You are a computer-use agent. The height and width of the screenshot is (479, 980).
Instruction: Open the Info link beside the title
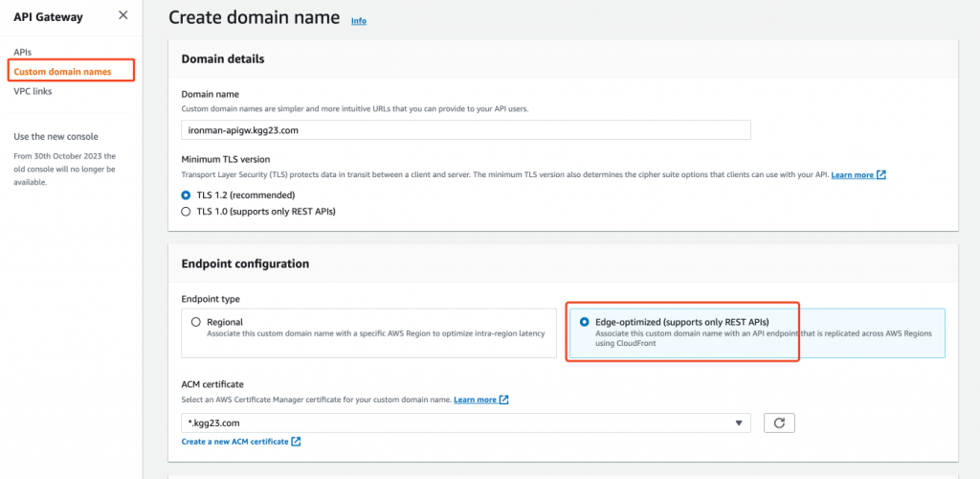point(359,21)
